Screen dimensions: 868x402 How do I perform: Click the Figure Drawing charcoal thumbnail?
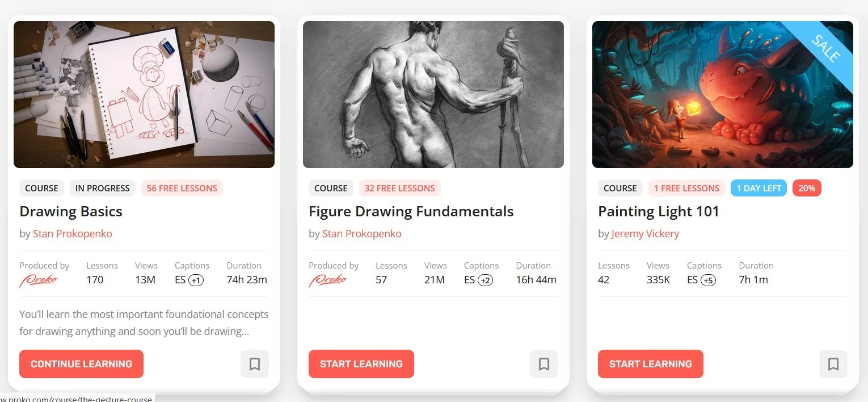pyautogui.click(x=433, y=94)
